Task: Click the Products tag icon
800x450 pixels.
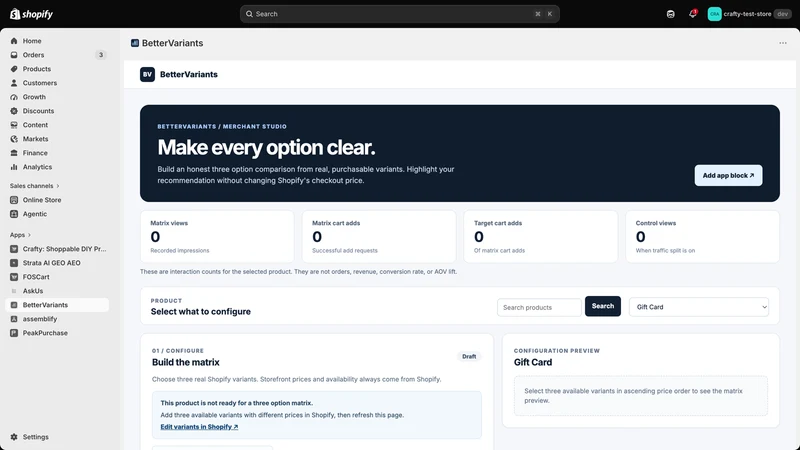Action: pyautogui.click(x=14, y=69)
